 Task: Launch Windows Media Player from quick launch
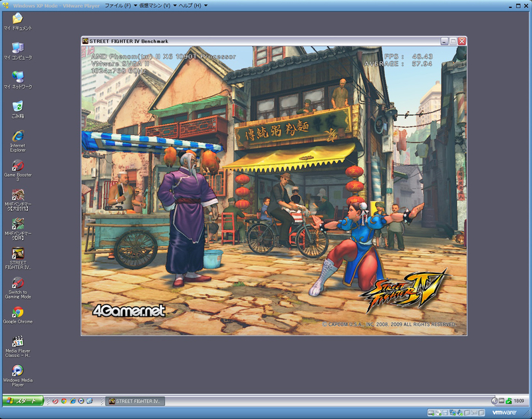click(x=81, y=401)
